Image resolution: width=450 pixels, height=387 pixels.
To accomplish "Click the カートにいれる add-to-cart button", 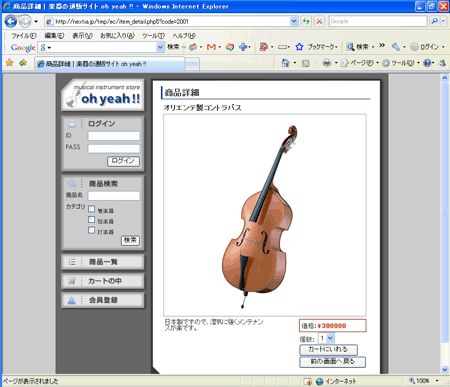I will 328,350.
